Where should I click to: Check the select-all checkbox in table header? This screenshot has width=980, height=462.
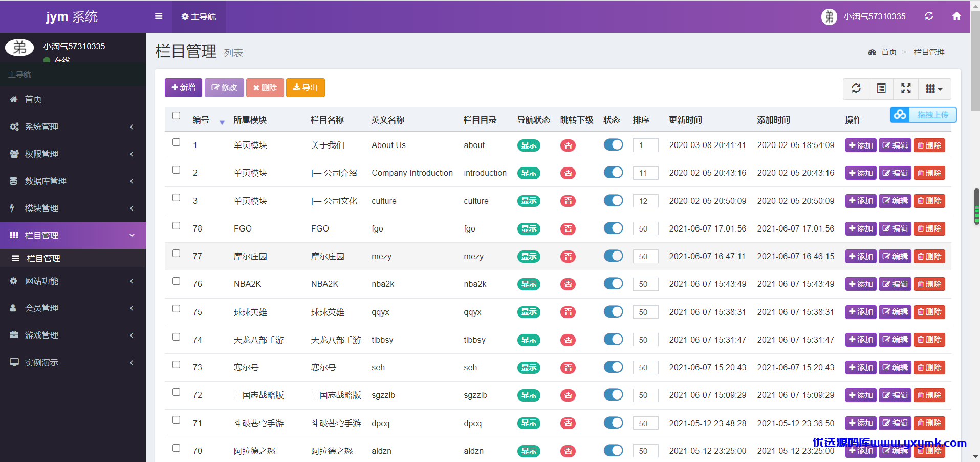click(177, 116)
